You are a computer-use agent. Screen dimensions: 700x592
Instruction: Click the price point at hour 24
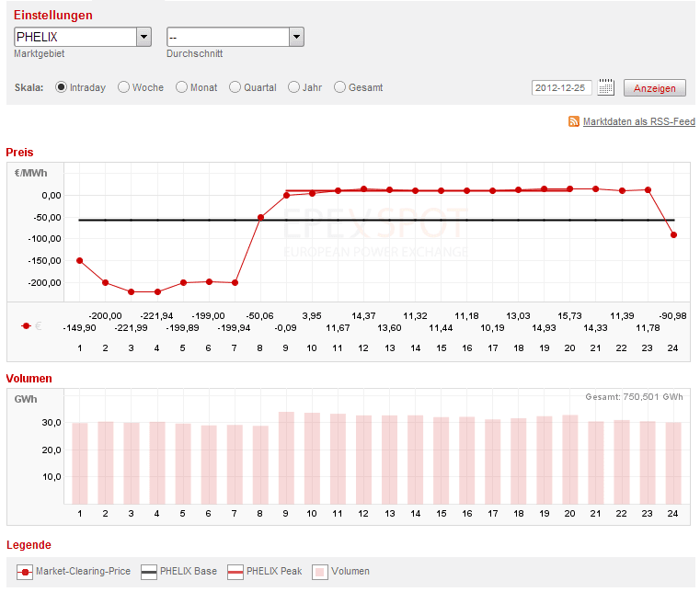click(673, 235)
